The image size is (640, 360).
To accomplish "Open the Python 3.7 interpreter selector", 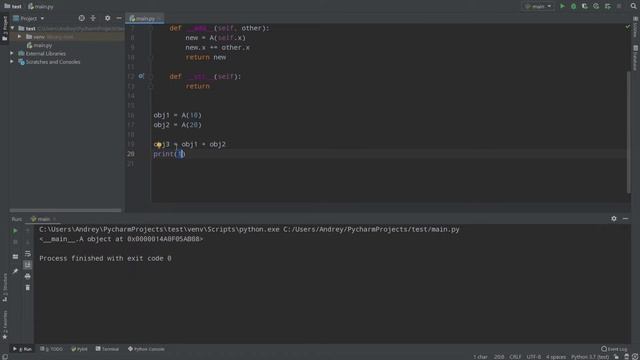I will point(589,357).
